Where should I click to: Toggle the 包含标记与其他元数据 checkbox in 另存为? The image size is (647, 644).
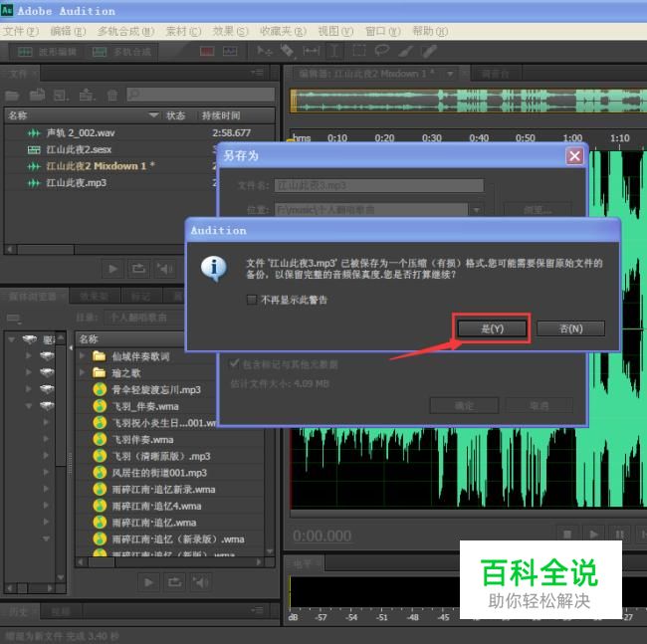(x=234, y=363)
